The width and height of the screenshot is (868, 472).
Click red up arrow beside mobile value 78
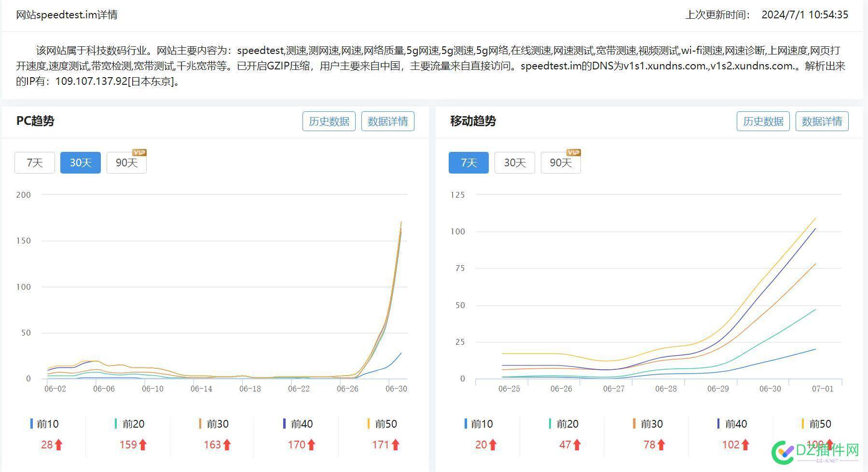click(661, 445)
